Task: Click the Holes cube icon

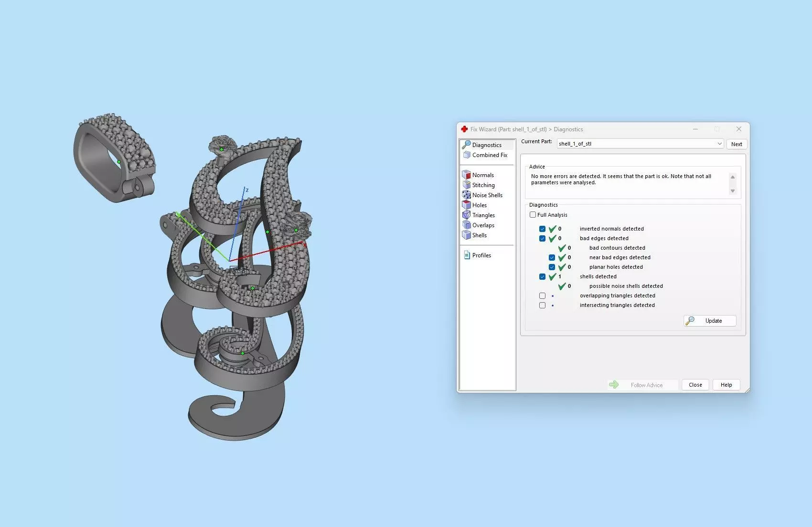Action: pos(467,205)
